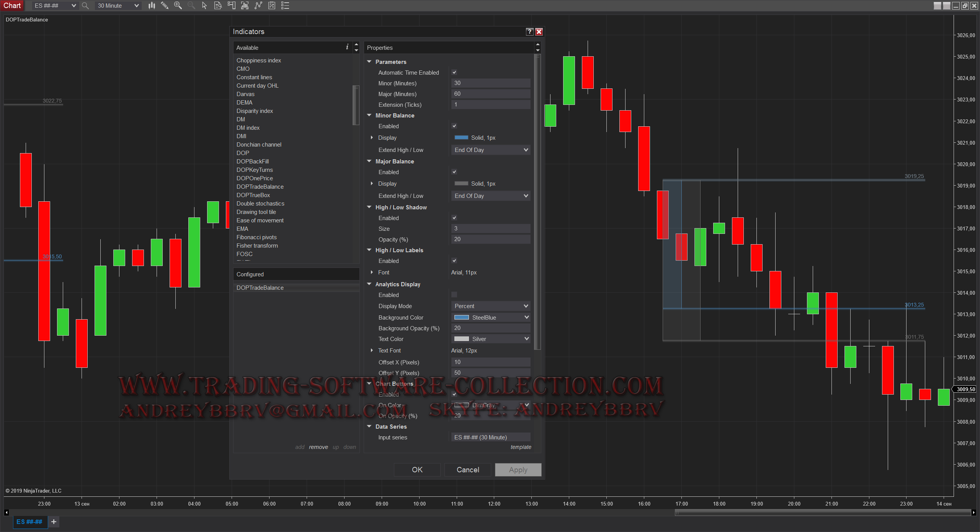
Task: Uncheck Automatic Time Enabled checkbox
Action: [454, 72]
